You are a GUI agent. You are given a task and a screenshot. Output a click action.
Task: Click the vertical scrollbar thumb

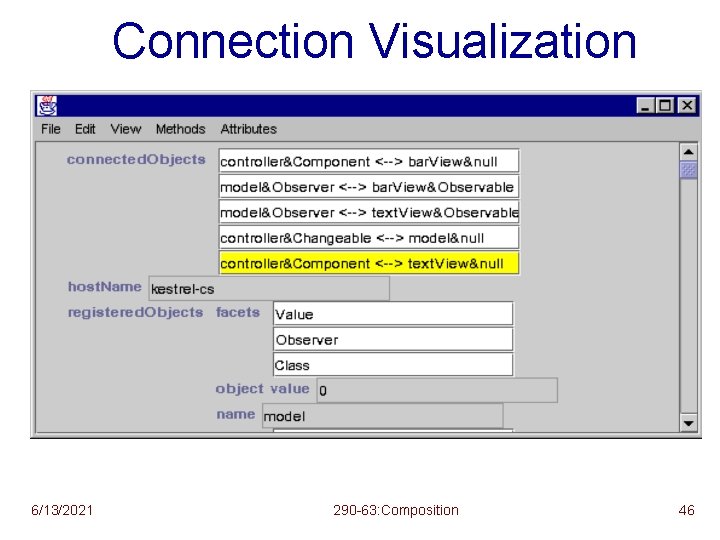(x=688, y=169)
